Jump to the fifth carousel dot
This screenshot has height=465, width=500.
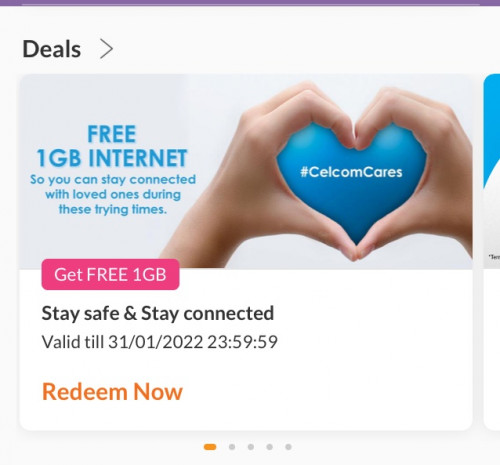coord(289,447)
